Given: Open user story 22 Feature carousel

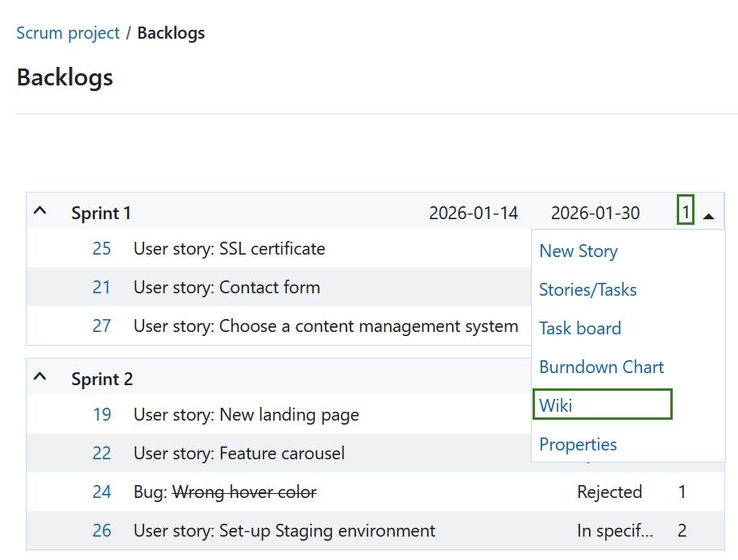Looking at the screenshot, I should (x=102, y=453).
